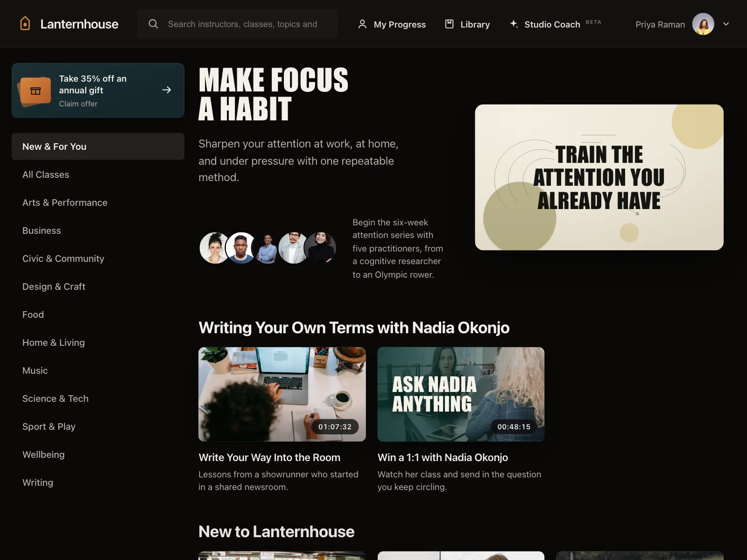The image size is (747, 560).
Task: Open Write Your Way Into the Room title
Action: pyautogui.click(x=269, y=457)
